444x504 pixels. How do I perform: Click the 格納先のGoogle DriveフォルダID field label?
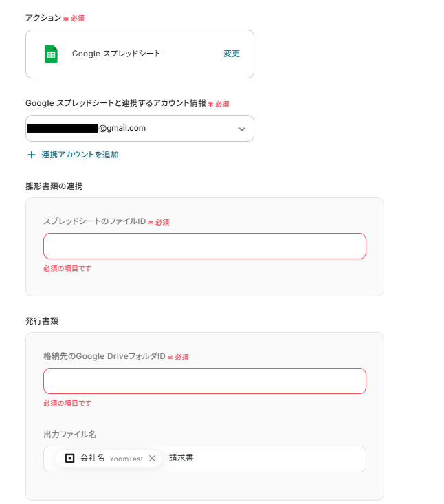[104, 356]
